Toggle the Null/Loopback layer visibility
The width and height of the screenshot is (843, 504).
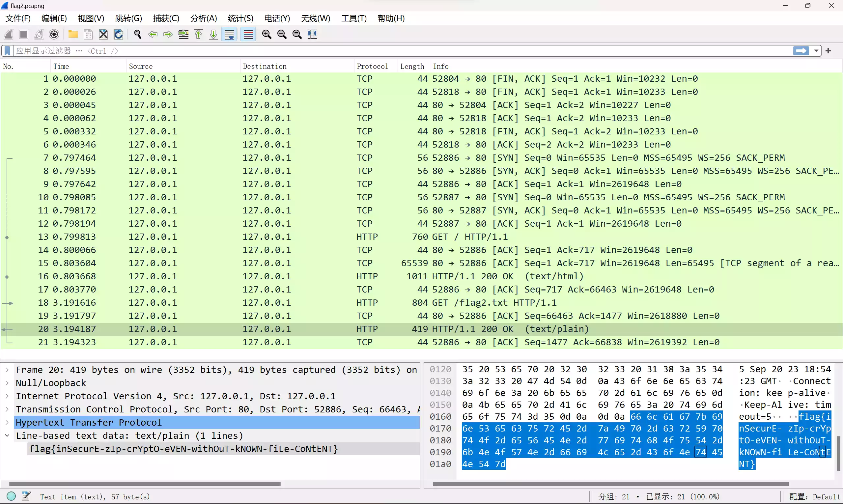click(8, 382)
